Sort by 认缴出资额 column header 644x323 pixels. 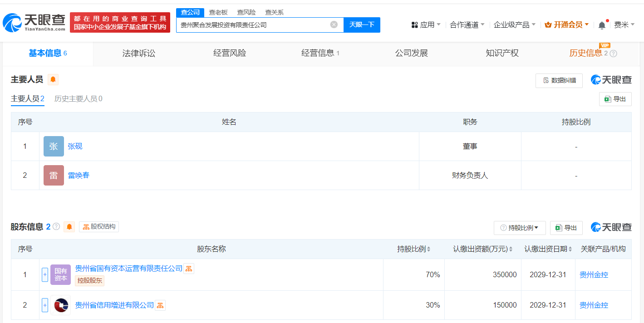tap(482, 249)
